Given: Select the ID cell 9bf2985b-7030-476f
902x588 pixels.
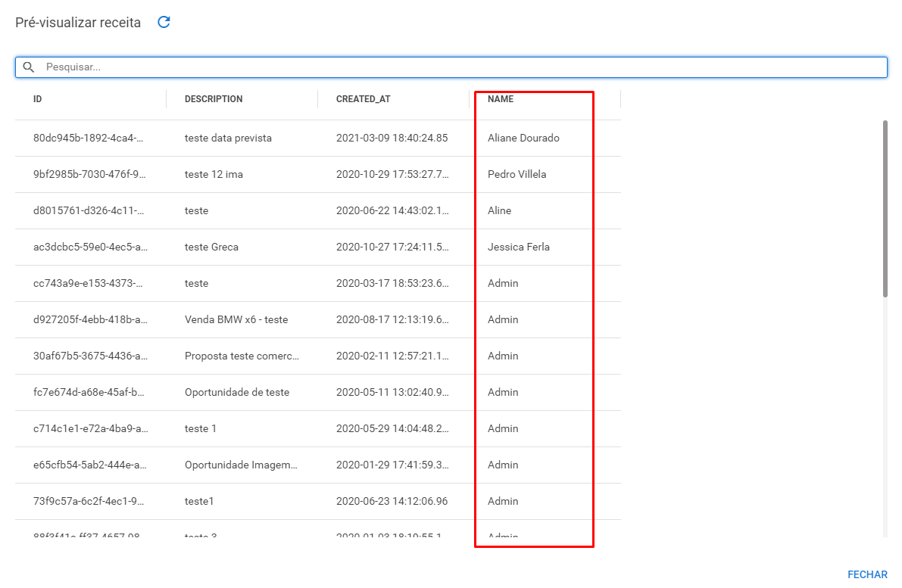Looking at the screenshot, I should (x=89, y=174).
